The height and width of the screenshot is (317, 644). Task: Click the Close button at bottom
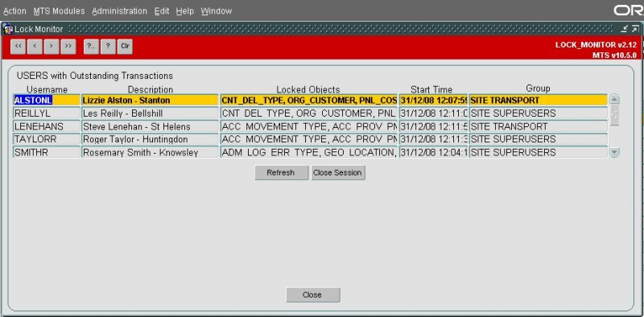click(313, 294)
